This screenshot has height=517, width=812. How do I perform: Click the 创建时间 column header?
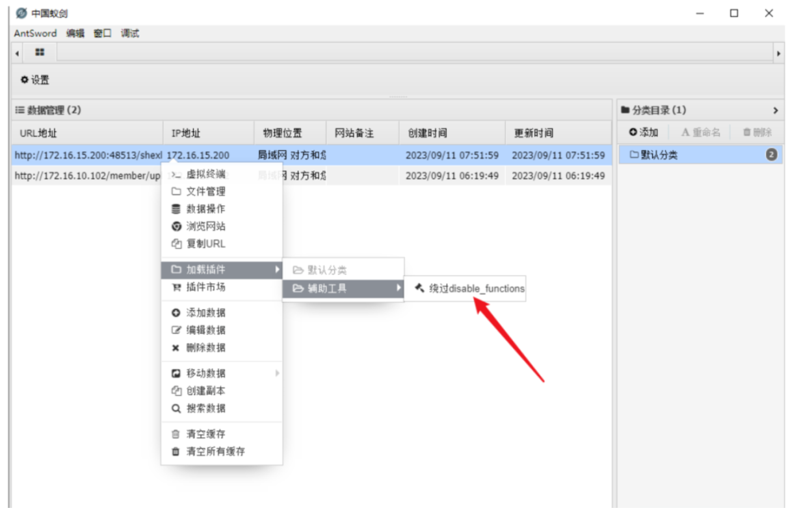click(452, 133)
